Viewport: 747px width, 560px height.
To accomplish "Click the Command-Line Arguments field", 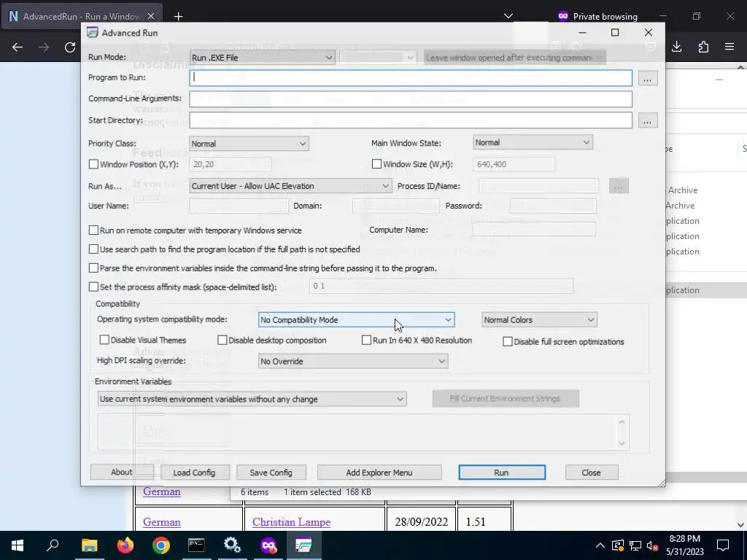I will [x=411, y=99].
